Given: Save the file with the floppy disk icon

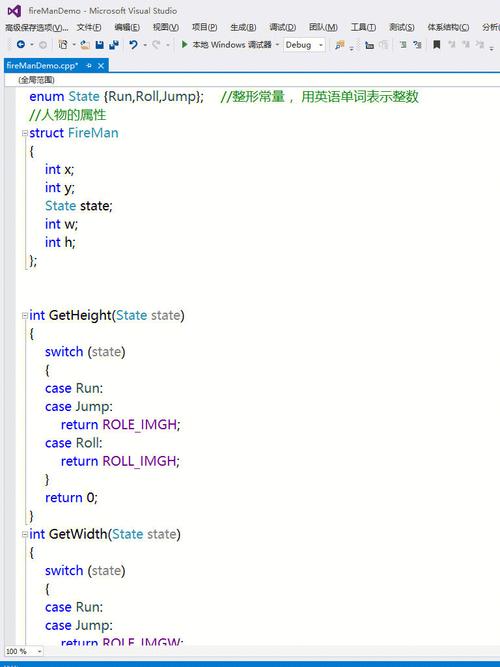Looking at the screenshot, I should (x=100, y=44).
